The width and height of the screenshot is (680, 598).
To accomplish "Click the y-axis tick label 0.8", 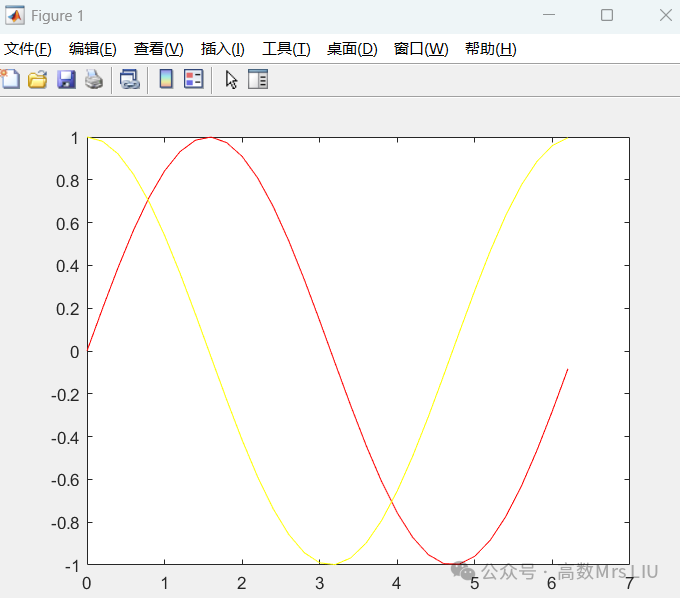I will click(x=68, y=181).
